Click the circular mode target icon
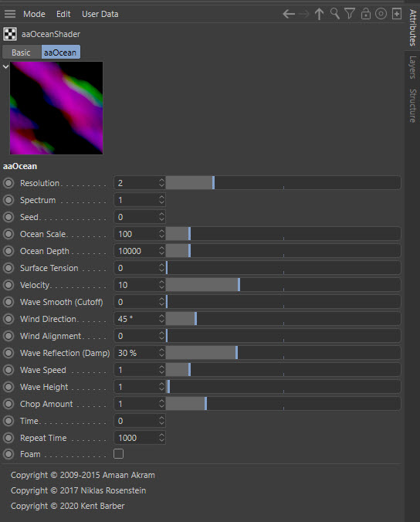Image resolution: width=420 pixels, height=522 pixels. [381, 14]
